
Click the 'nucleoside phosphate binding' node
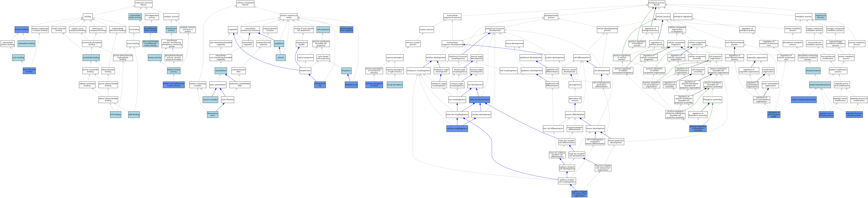coord(92,43)
